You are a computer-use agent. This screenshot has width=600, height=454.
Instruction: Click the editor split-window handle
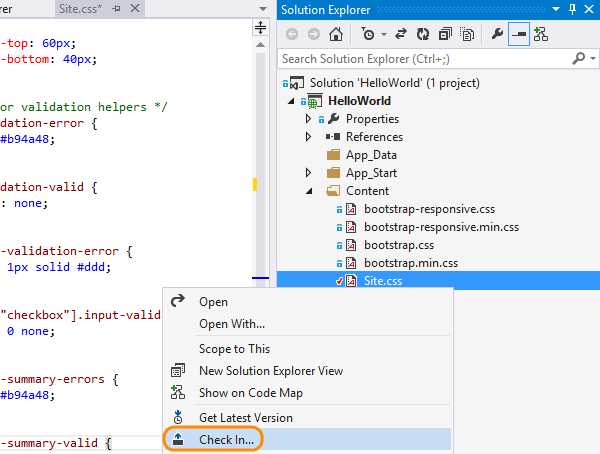pos(260,28)
